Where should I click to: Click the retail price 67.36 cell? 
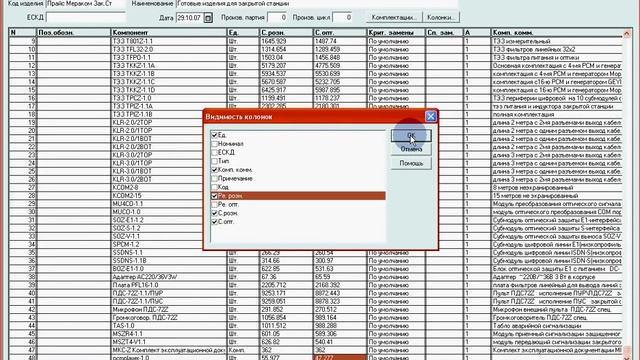pos(286,277)
